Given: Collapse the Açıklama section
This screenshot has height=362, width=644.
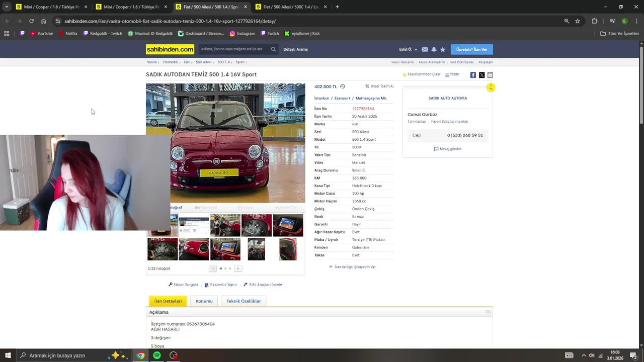Looking at the screenshot, I should [488, 312].
